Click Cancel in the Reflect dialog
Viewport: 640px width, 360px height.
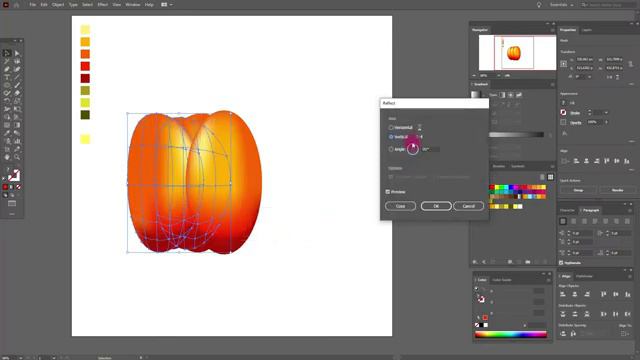(469, 206)
